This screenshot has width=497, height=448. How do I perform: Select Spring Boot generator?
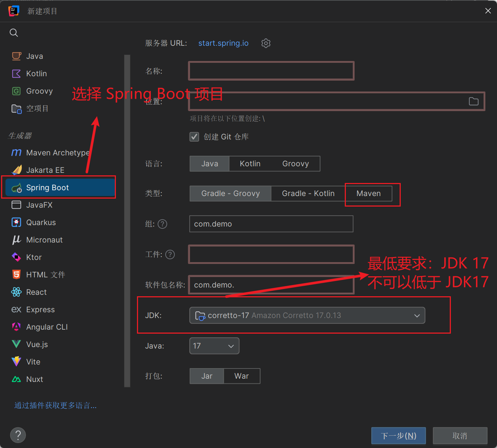click(x=60, y=188)
